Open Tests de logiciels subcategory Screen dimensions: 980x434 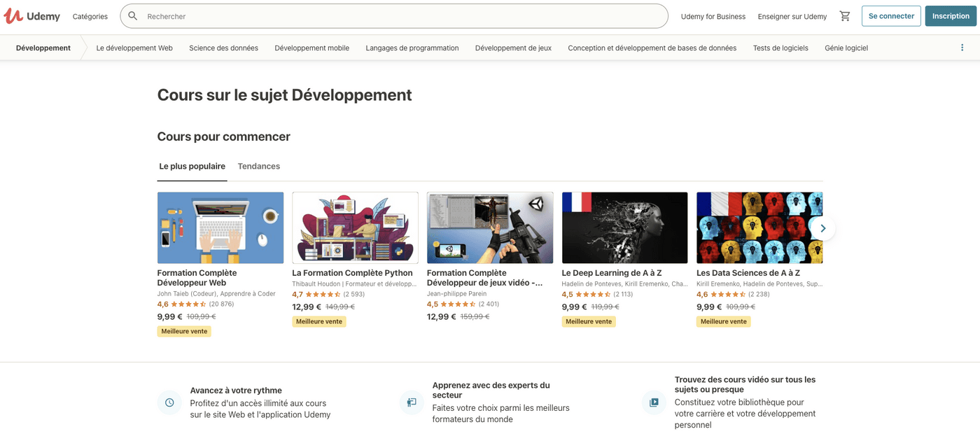click(x=780, y=48)
